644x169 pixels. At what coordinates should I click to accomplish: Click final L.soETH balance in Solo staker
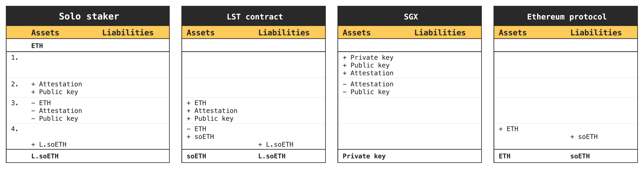click(45, 156)
